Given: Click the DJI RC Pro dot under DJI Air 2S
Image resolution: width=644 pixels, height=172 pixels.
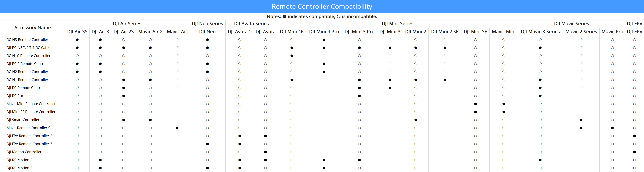Looking at the screenshot, I should point(123,96).
